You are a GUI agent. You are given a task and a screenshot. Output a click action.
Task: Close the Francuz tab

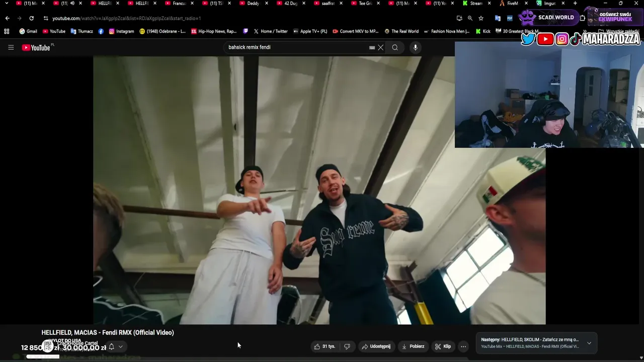(x=192, y=4)
